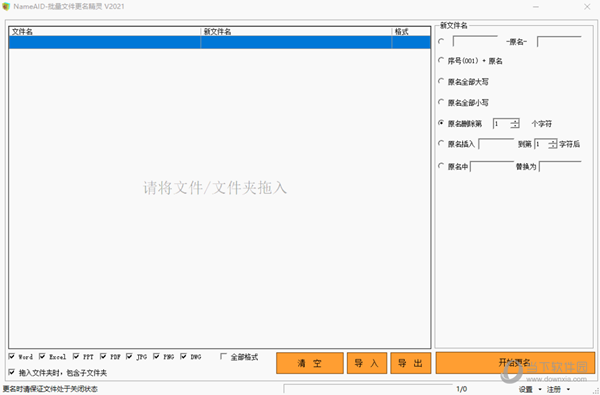Toggle the JPG format checkbox
Screen dimensions: 600x395
tap(129, 357)
